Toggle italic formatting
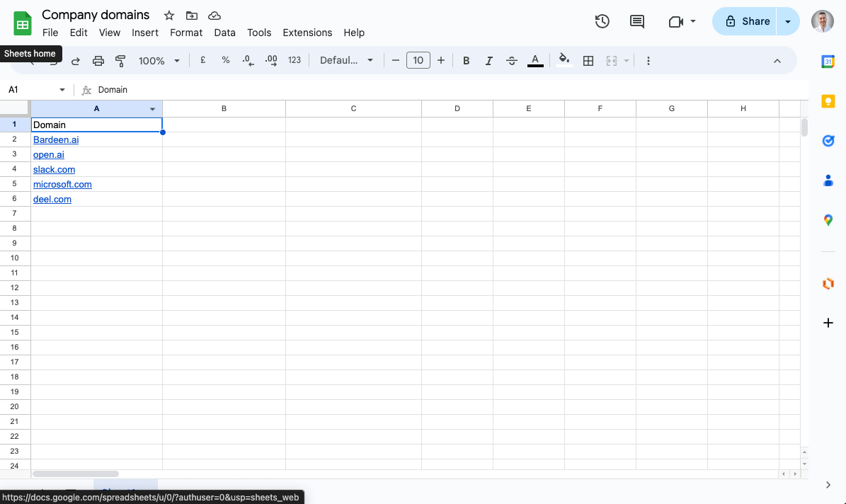This screenshot has height=504, width=846. pyautogui.click(x=488, y=61)
